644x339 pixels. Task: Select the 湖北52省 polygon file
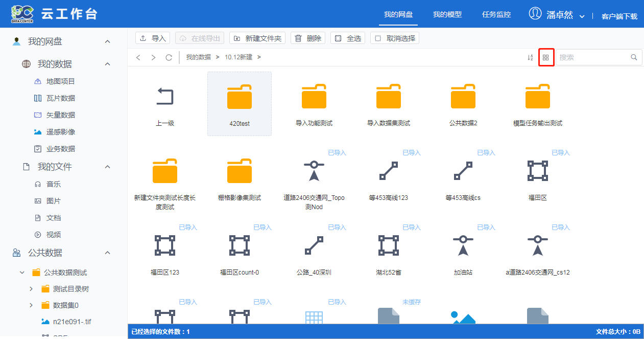[x=389, y=245]
